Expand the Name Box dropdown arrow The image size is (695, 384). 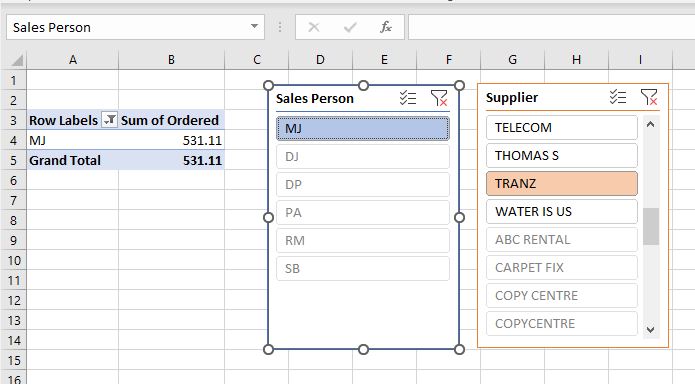(x=254, y=26)
